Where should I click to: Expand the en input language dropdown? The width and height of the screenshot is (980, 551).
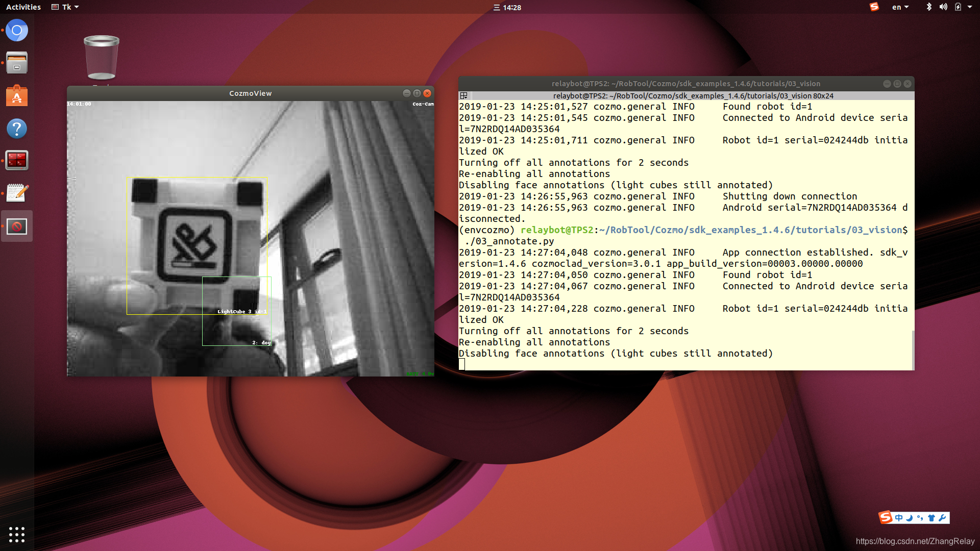900,7
